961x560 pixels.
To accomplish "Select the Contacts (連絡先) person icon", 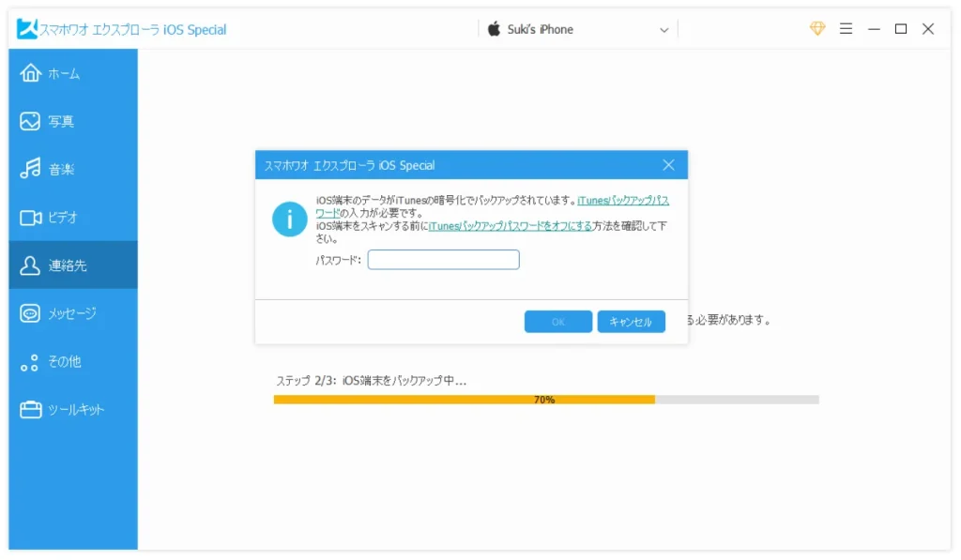I will 30,265.
